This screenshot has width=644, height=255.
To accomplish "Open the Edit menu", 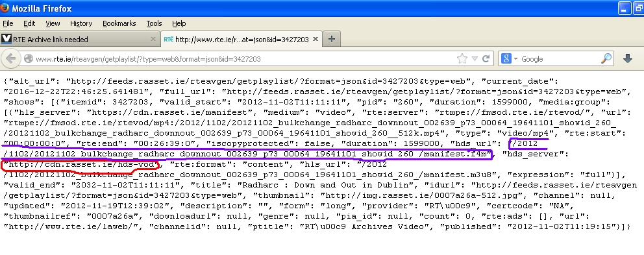I will pyautogui.click(x=29, y=23).
